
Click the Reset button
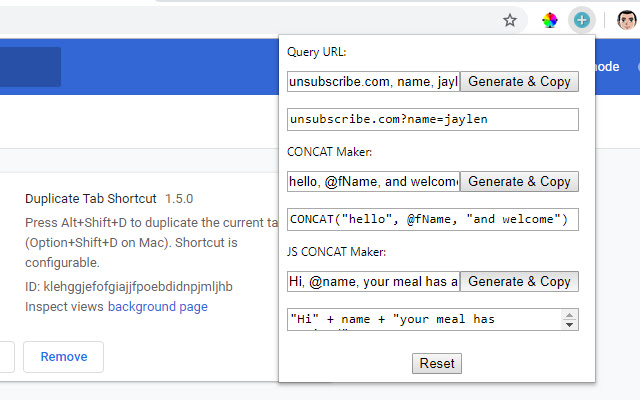pyautogui.click(x=437, y=363)
